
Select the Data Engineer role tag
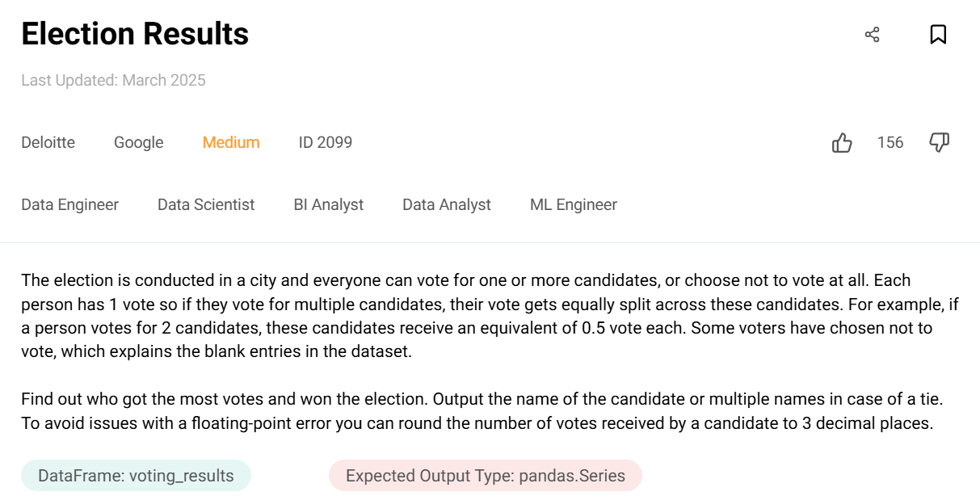coord(69,205)
